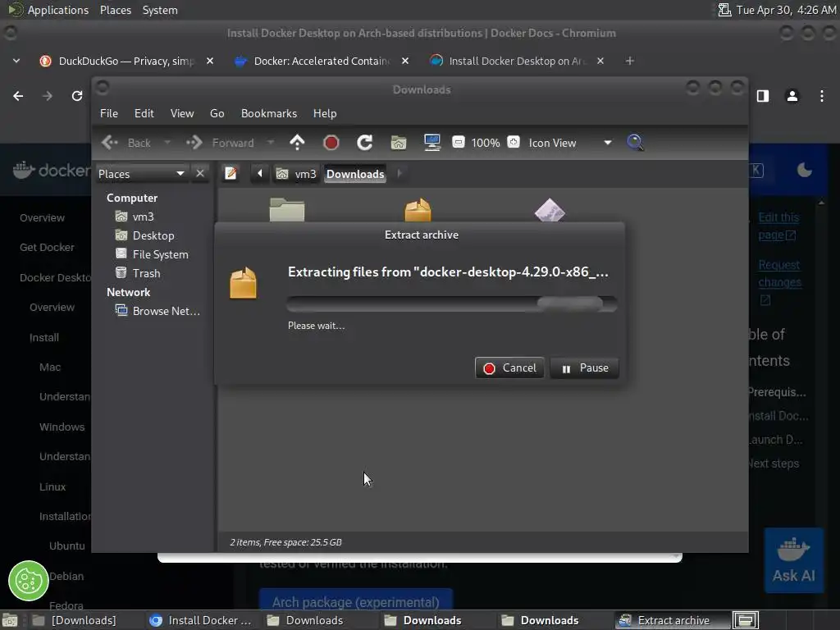The width and height of the screenshot is (840, 630).
Task: Switch to Extract archive taskbar item
Action: point(673,620)
